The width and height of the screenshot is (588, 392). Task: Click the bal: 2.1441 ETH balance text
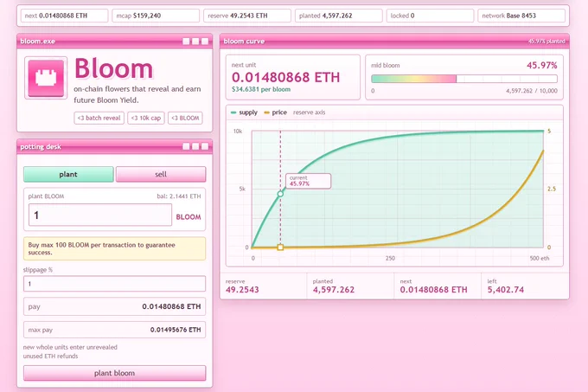179,196
